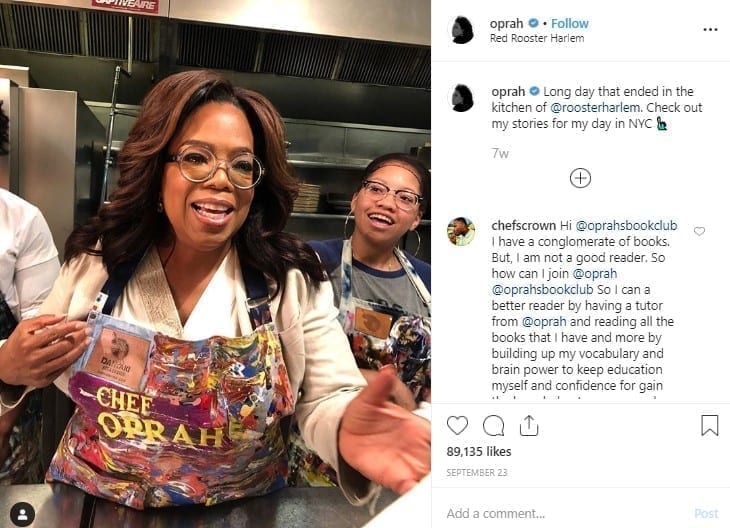Open the chefscrown avatar thumbnail
This screenshot has width=730, height=528.
coord(461,231)
